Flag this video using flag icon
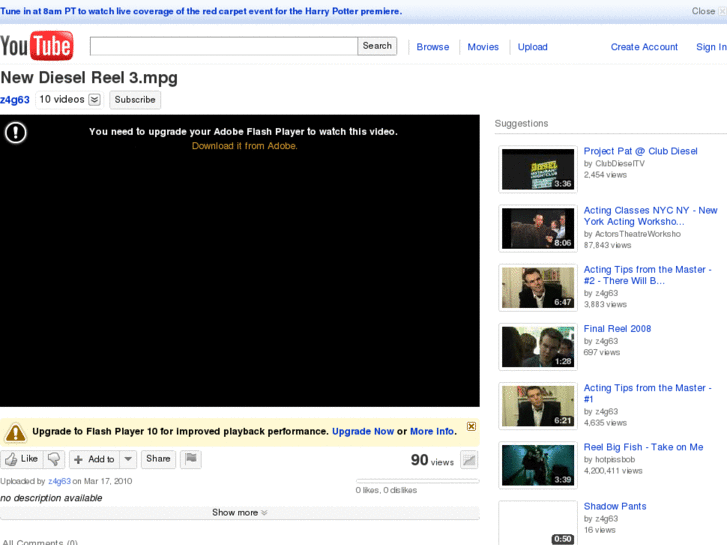 tap(191, 459)
